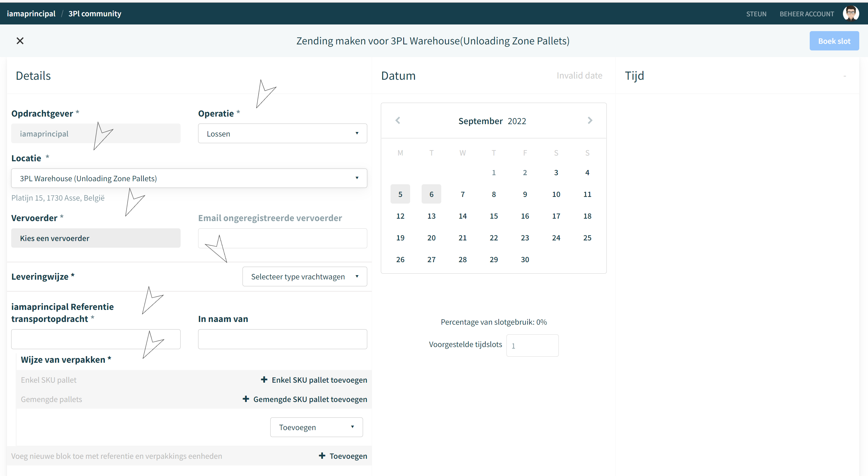Select September 17 in the calendar

click(x=556, y=216)
